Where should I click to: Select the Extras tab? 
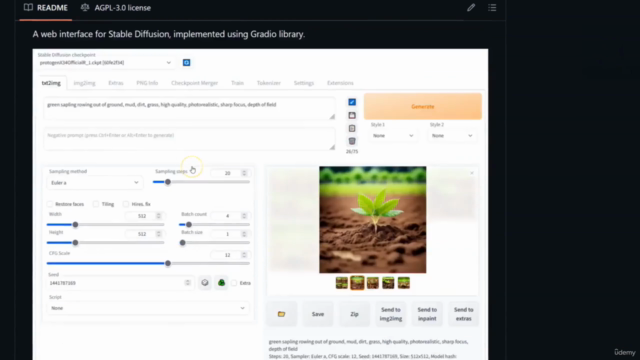coord(116,83)
